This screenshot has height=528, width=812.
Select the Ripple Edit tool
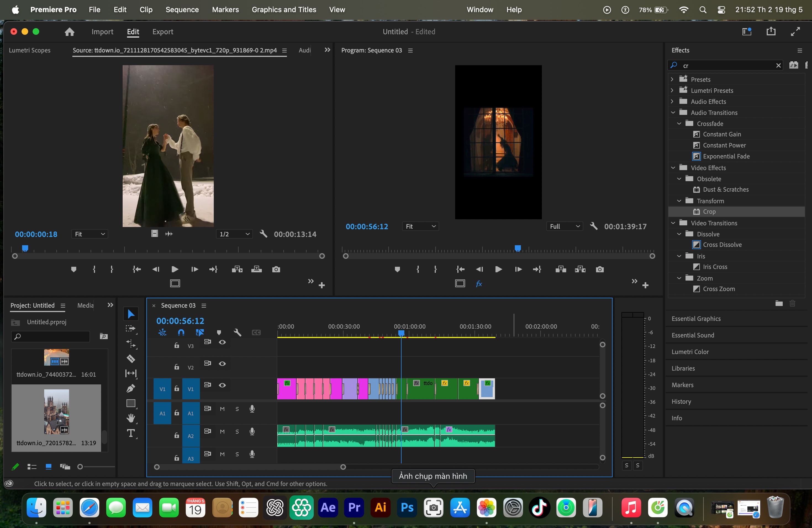131,344
